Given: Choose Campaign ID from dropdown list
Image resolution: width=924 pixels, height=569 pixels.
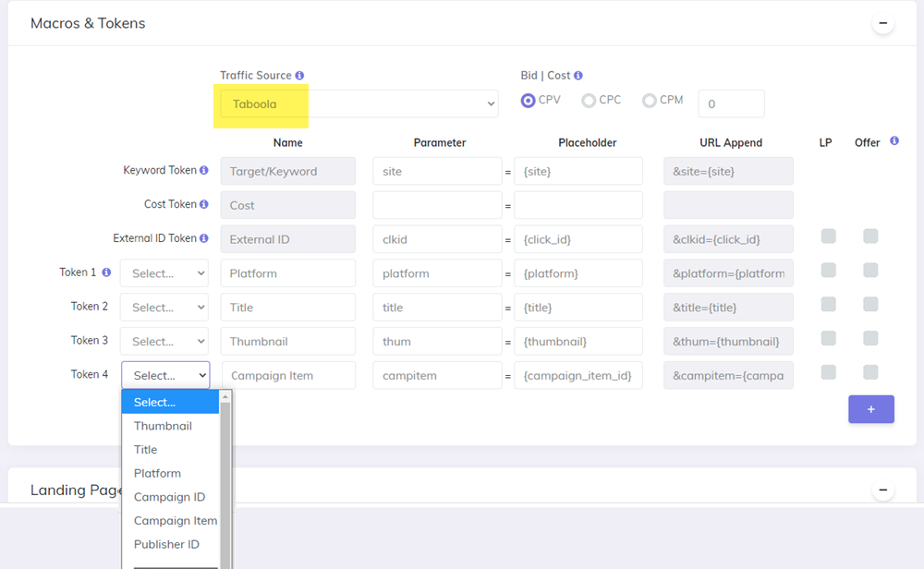Looking at the screenshot, I should point(169,497).
